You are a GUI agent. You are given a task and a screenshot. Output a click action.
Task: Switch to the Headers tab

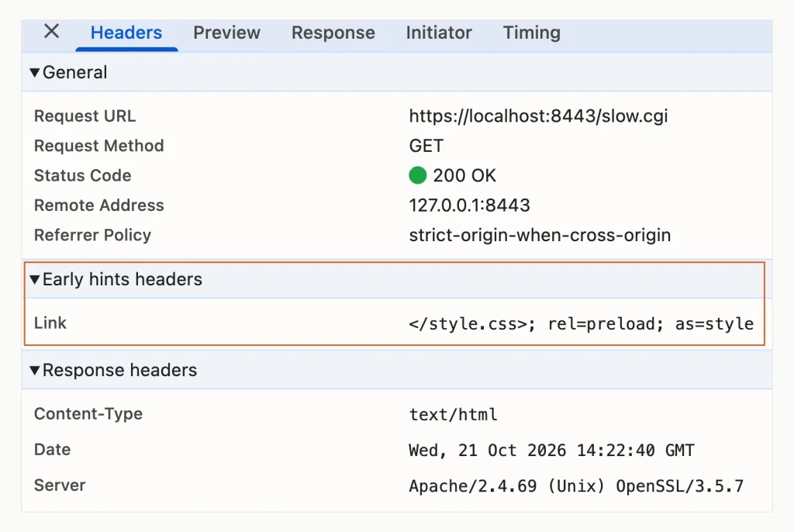click(126, 33)
